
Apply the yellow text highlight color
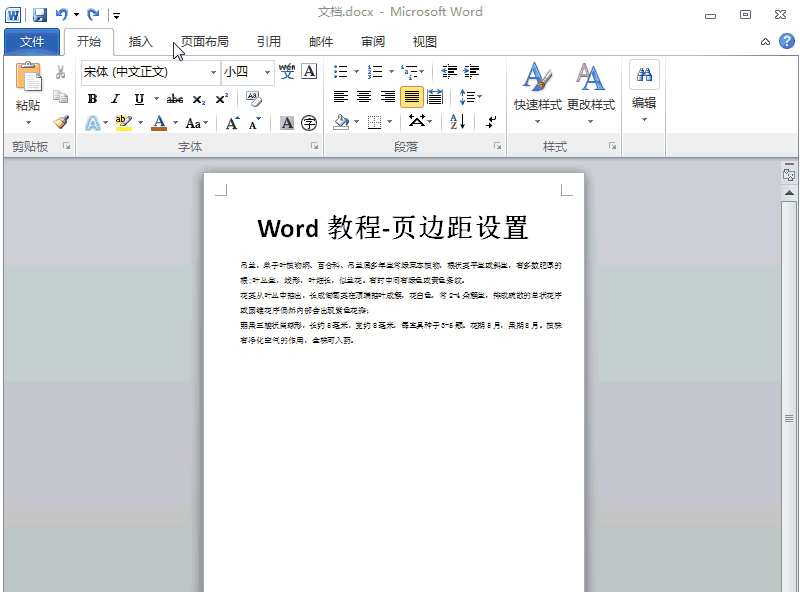tap(123, 122)
